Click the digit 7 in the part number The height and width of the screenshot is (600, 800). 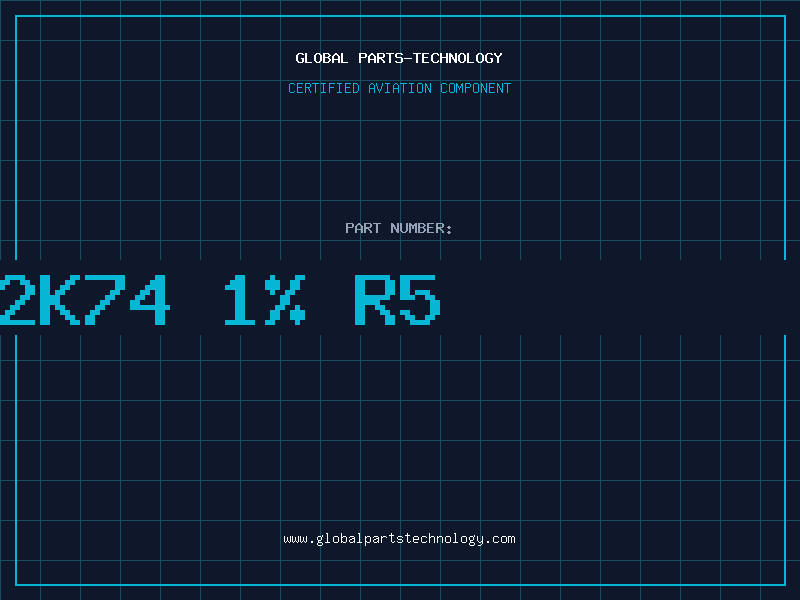pos(105,300)
